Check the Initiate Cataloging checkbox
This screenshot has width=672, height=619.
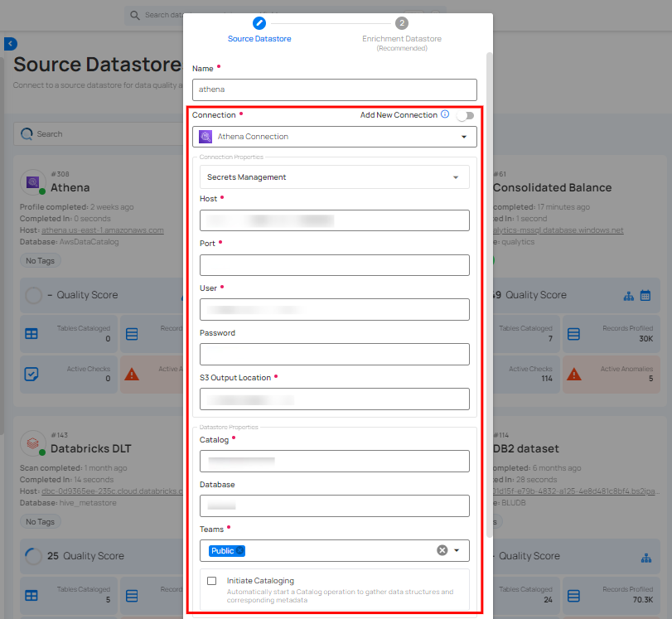click(x=210, y=580)
